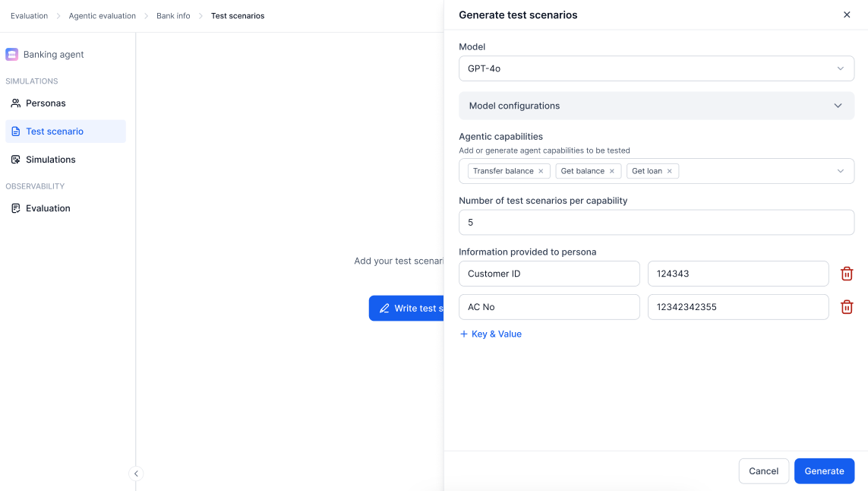Remove the Get loan capability tag

[669, 171]
